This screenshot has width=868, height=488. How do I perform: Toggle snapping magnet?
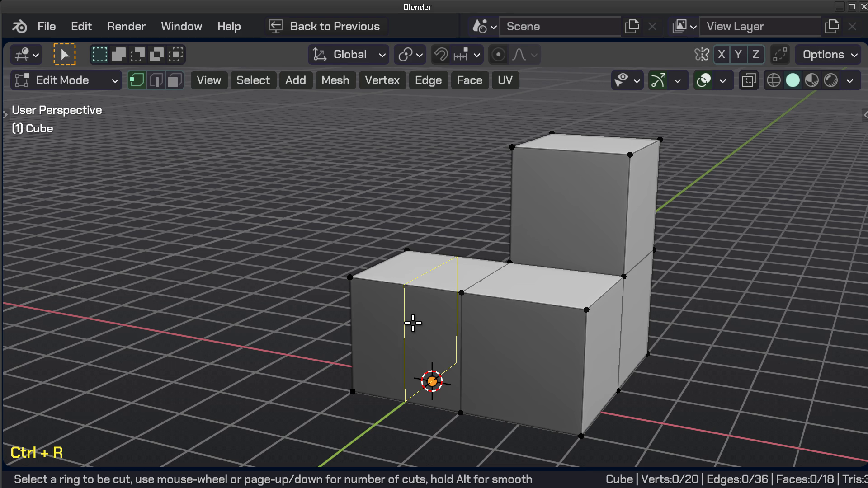pyautogui.click(x=441, y=55)
